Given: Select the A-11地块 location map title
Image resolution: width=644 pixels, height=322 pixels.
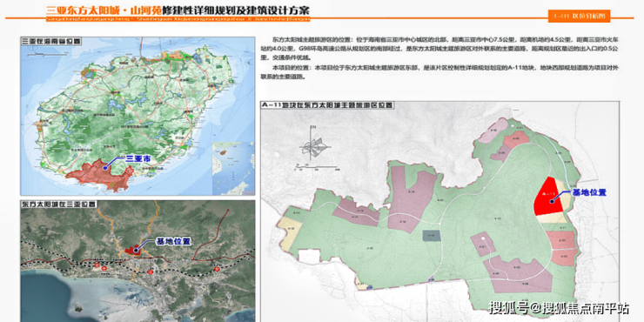Looking at the screenshot, I should pyautogui.click(x=328, y=105).
